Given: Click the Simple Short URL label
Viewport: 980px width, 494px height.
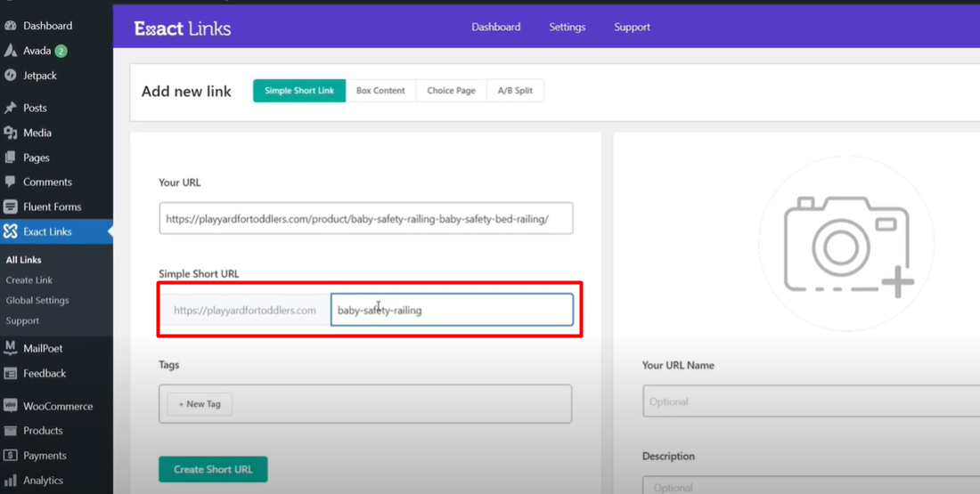Looking at the screenshot, I should pyautogui.click(x=199, y=273).
